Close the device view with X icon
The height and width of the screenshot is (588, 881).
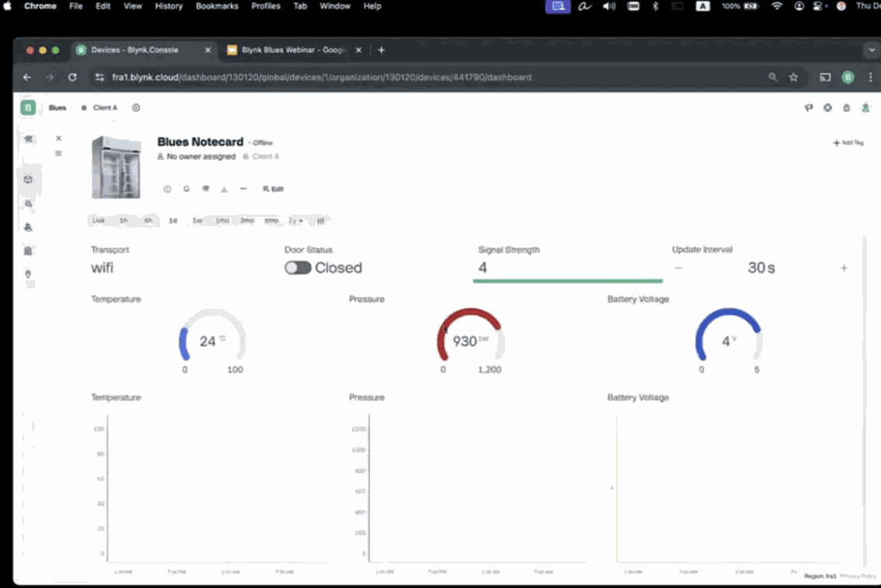click(58, 138)
